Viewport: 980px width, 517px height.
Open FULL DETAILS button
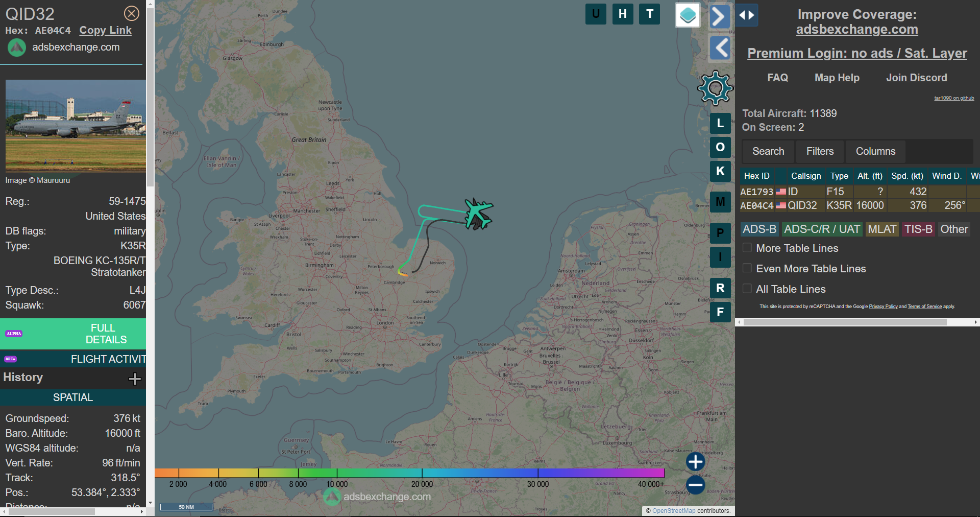pos(73,334)
